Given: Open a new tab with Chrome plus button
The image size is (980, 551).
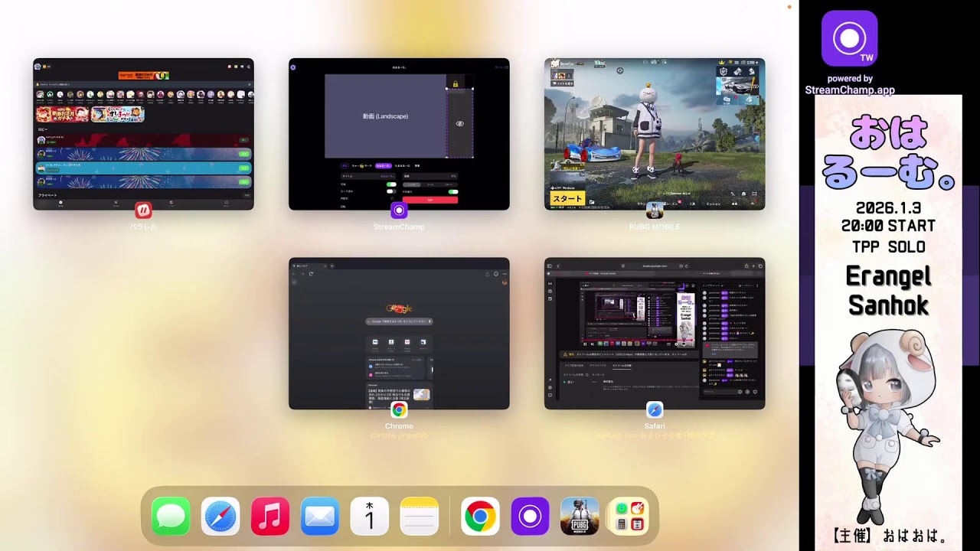Looking at the screenshot, I should [332, 266].
